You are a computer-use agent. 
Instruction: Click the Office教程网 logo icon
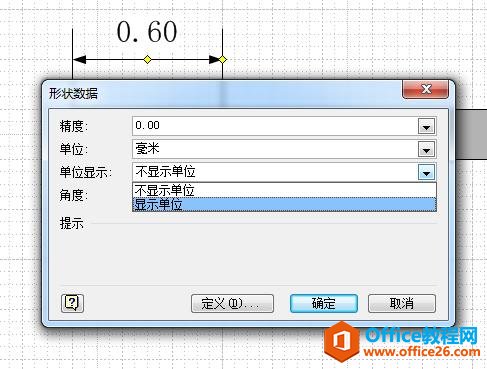point(341,342)
